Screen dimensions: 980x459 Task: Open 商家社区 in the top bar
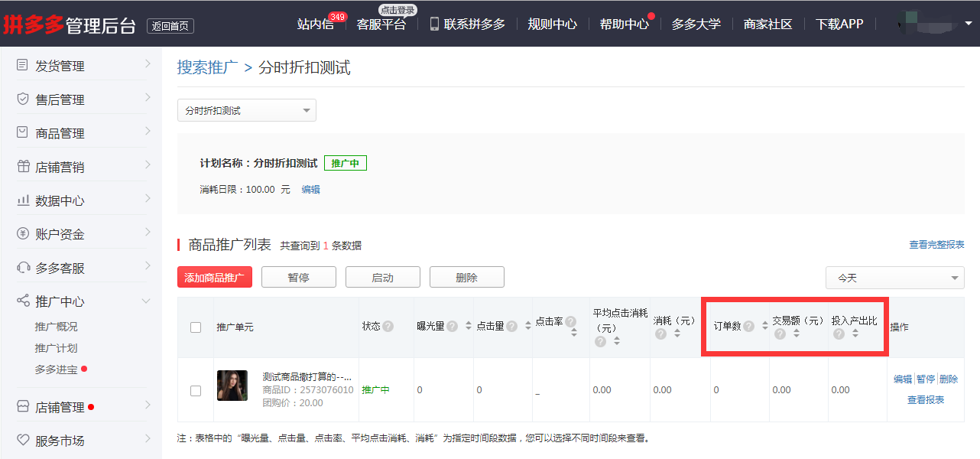[x=767, y=24]
